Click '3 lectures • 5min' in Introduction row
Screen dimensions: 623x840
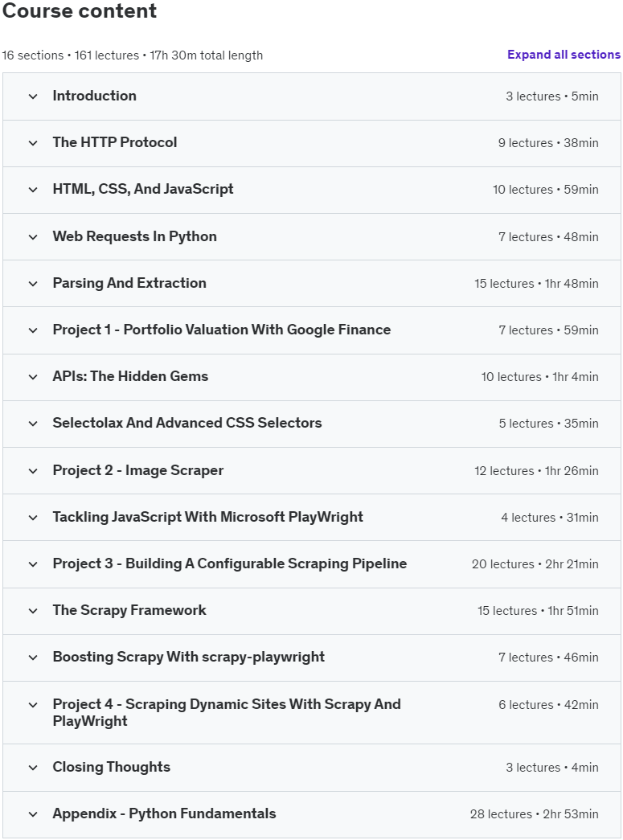[552, 96]
